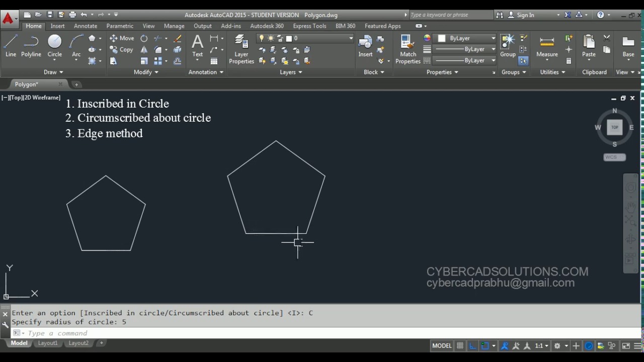Open the layer name dropdown
The image size is (644, 362).
[305, 38]
